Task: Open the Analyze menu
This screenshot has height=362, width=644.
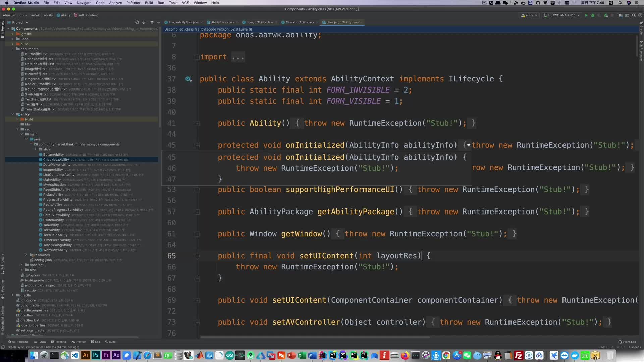Action: pyautogui.click(x=115, y=3)
